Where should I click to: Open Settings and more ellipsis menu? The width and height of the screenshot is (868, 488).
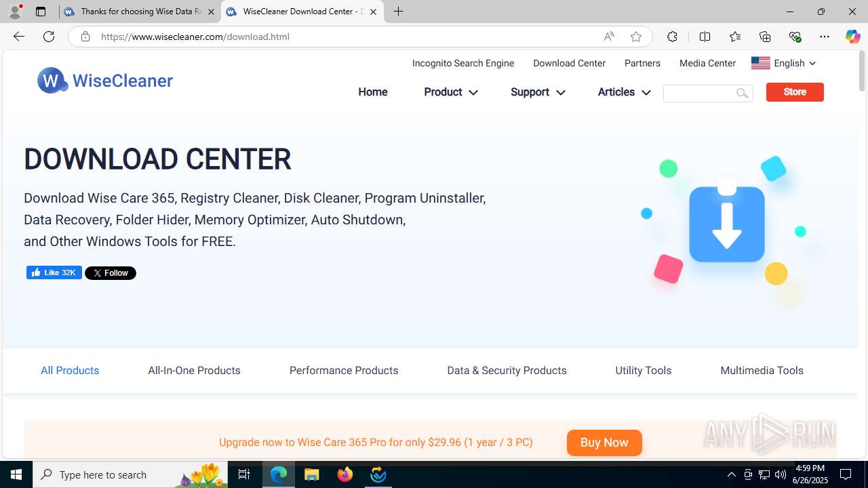pos(824,37)
